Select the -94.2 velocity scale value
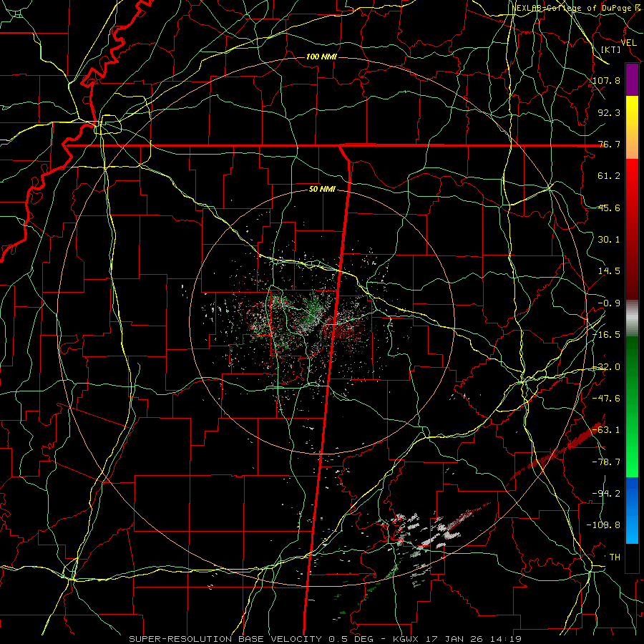644x644 pixels. (x=607, y=494)
